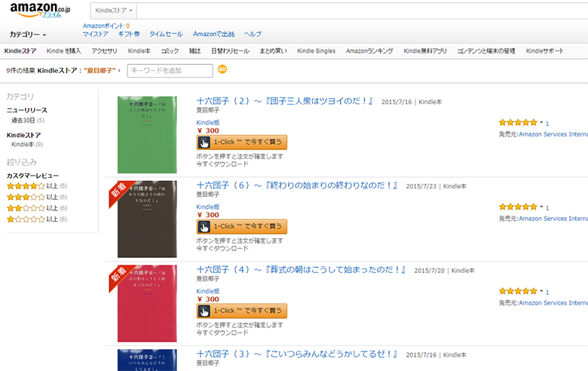Open review count 1 for 十六団子（6）
Image resolution: width=588 pixels, height=371 pixels.
547,208
